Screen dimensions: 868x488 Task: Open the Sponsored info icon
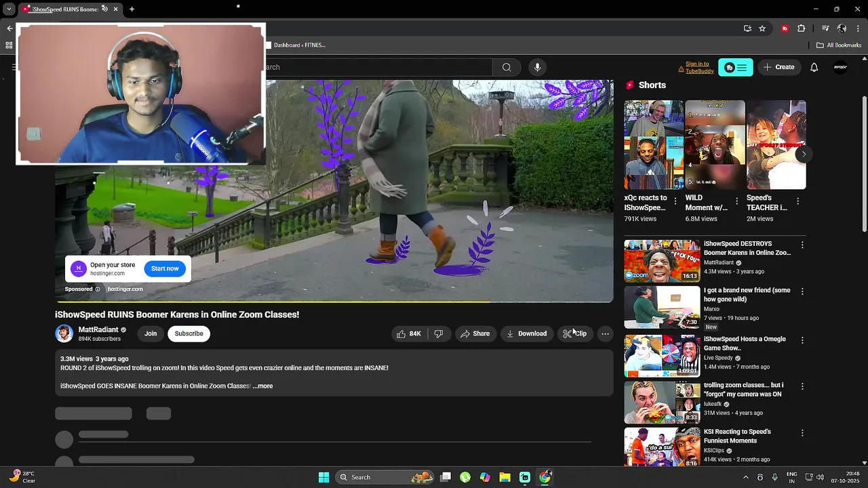click(98, 289)
